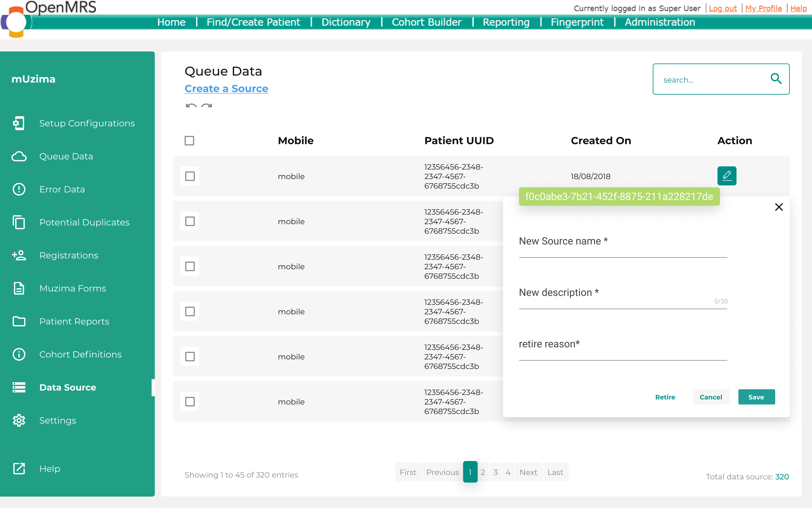Viewport: 812px width, 508px height.
Task: Click the Created On column header
Action: click(x=601, y=140)
